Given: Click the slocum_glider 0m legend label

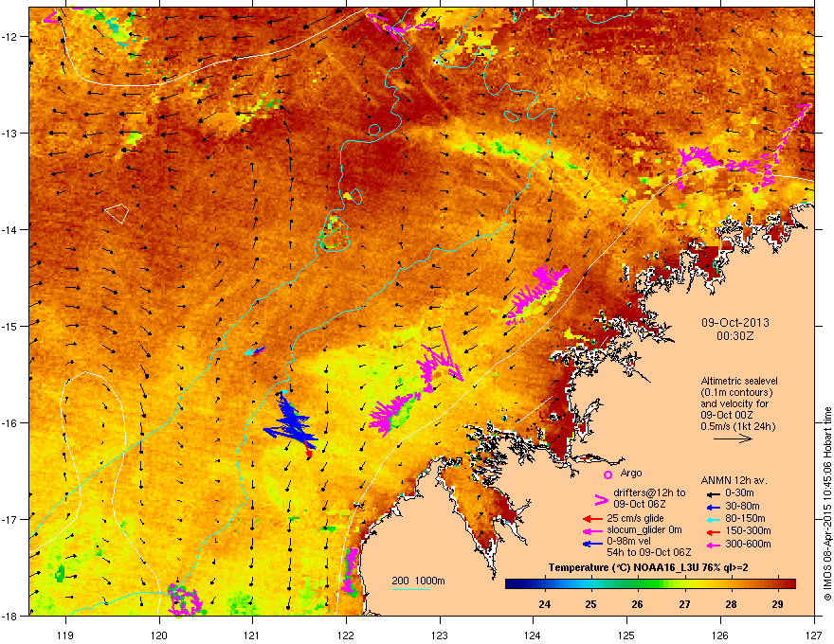Looking at the screenshot, I should tap(644, 529).
